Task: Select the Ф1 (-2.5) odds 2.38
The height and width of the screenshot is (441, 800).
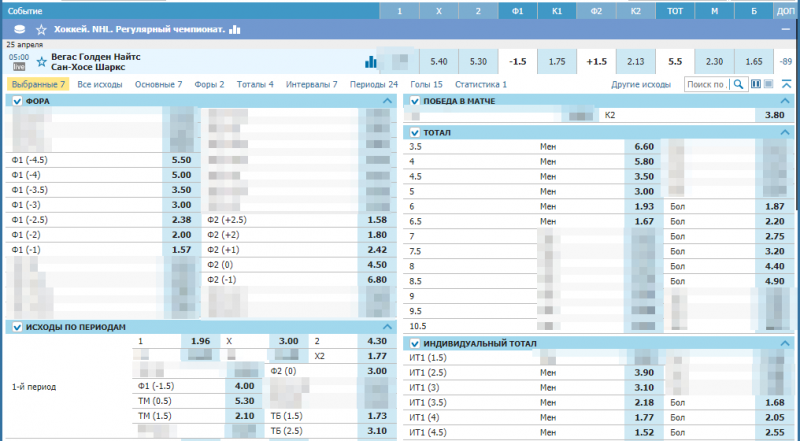Action: click(x=181, y=220)
